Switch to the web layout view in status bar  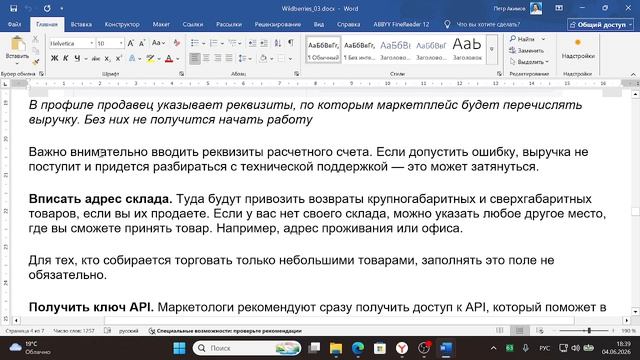coord(540,331)
